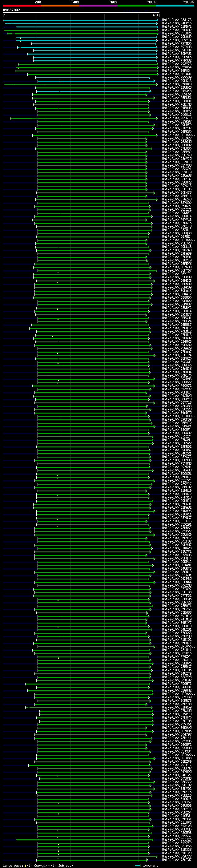Select hit label UniRef100_A9V5G9
The image size is (197, 868).
pyautogui.click(x=177, y=77)
